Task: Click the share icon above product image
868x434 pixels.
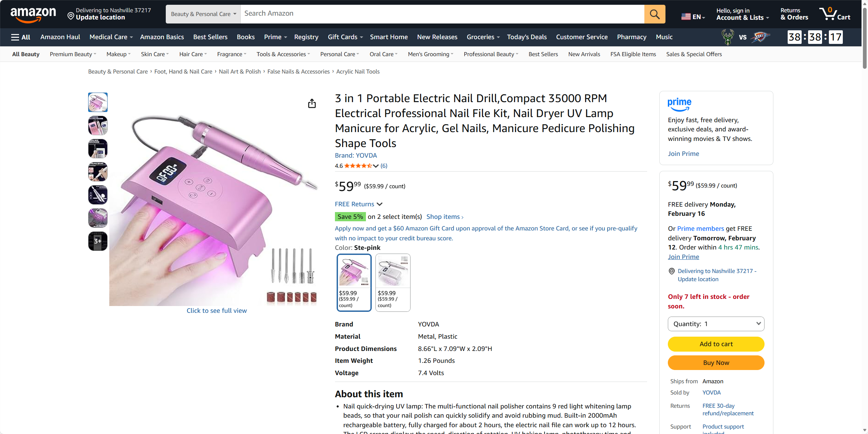Action: point(312,103)
